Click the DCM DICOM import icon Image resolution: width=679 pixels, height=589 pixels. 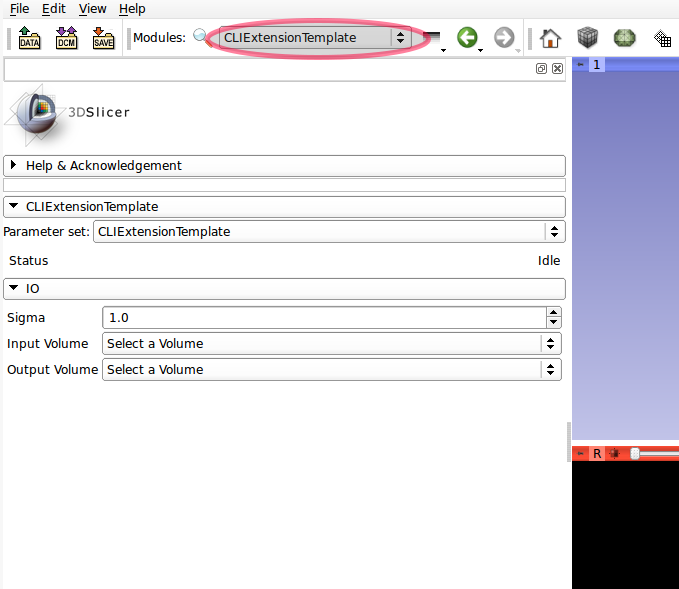tap(66, 38)
